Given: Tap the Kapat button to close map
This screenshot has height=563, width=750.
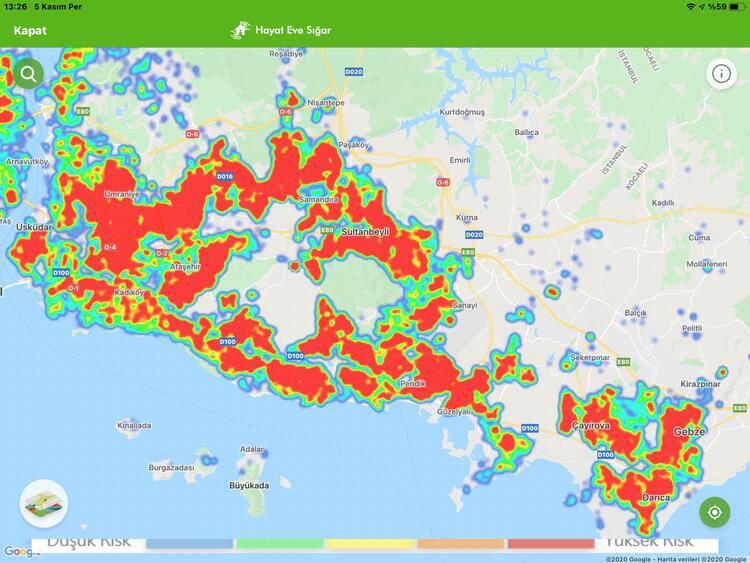Looking at the screenshot, I should (30, 30).
